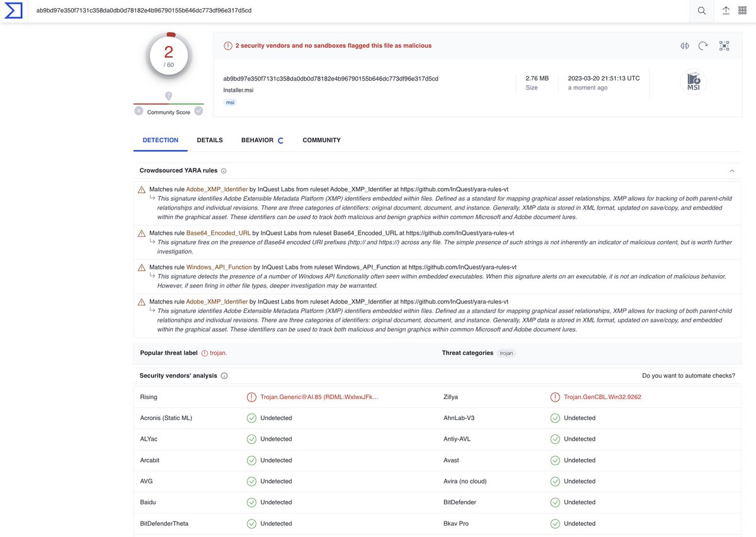Image resolution: width=756 pixels, height=537 pixels.
Task: Click the 2.76 MB size value
Action: tap(537, 79)
